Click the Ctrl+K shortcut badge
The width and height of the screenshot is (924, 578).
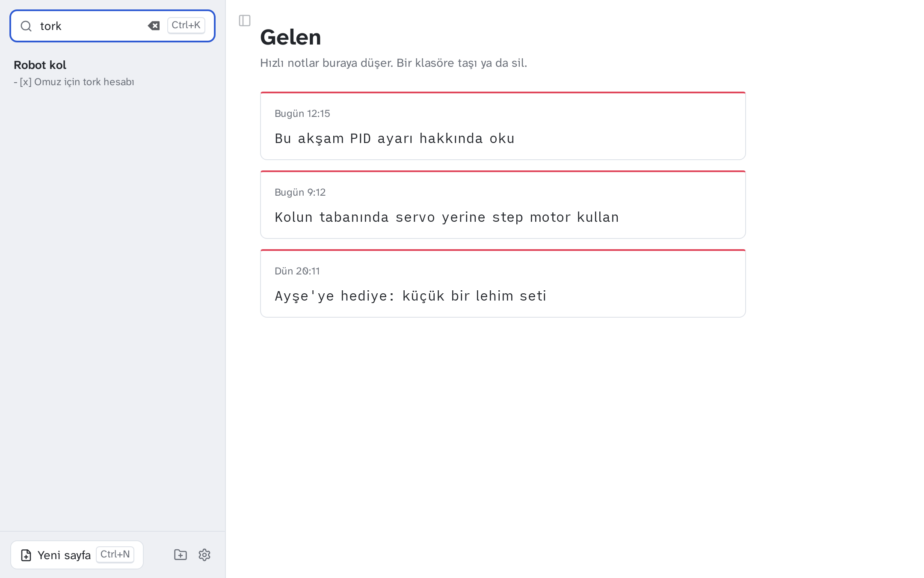coord(186,25)
